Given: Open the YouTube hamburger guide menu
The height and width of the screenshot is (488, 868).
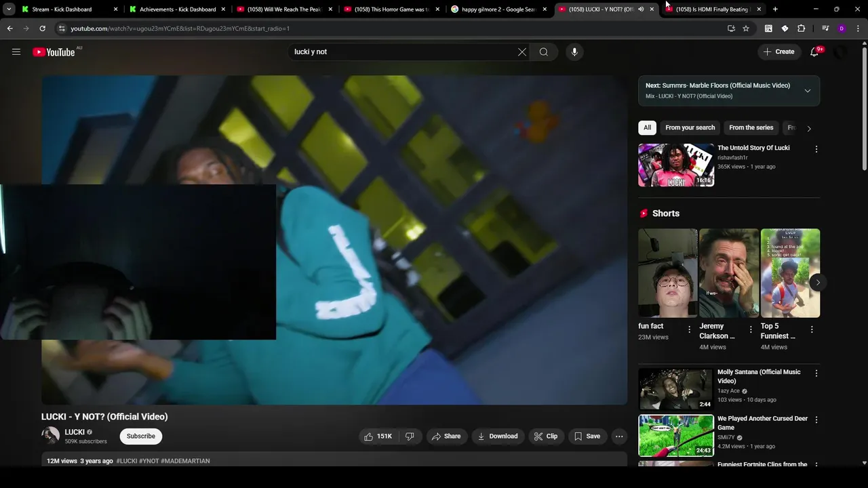Looking at the screenshot, I should (16, 52).
